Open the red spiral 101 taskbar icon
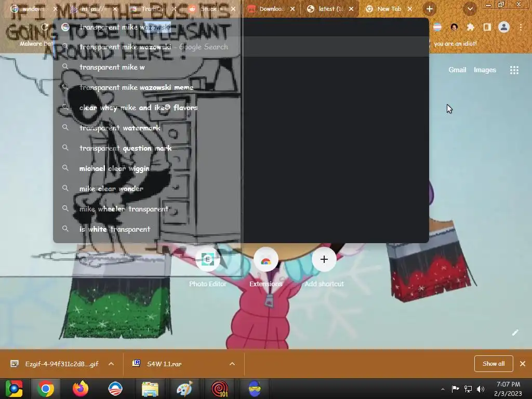 220,389
